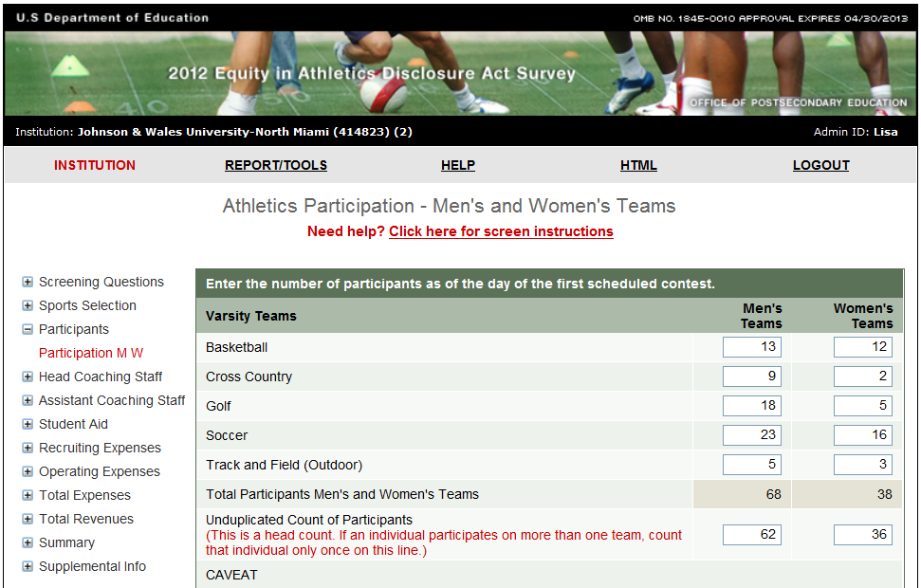Click the Men's Golf participants field
The image size is (921, 588).
[x=752, y=406]
